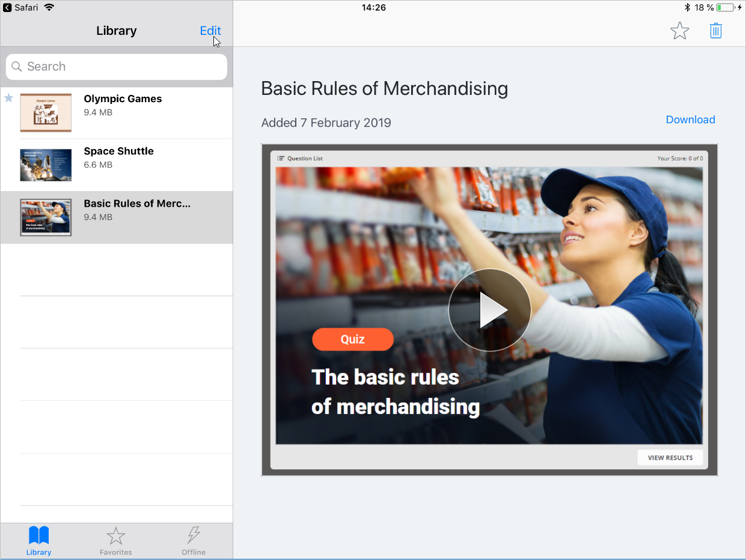746x560 pixels.
Task: Tap the magnifier icon in the search field
Action: [x=17, y=67]
